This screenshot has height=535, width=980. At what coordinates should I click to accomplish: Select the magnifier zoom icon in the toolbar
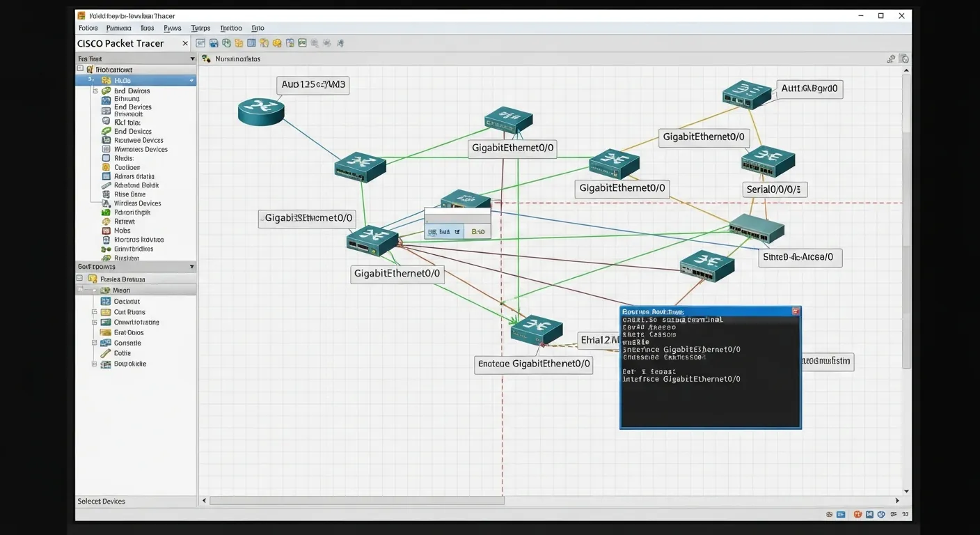(315, 42)
